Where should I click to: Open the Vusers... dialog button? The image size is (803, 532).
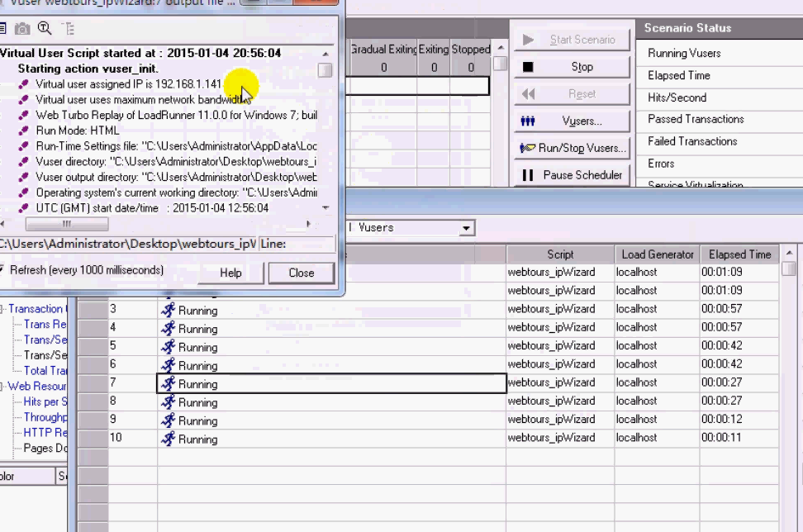click(572, 121)
